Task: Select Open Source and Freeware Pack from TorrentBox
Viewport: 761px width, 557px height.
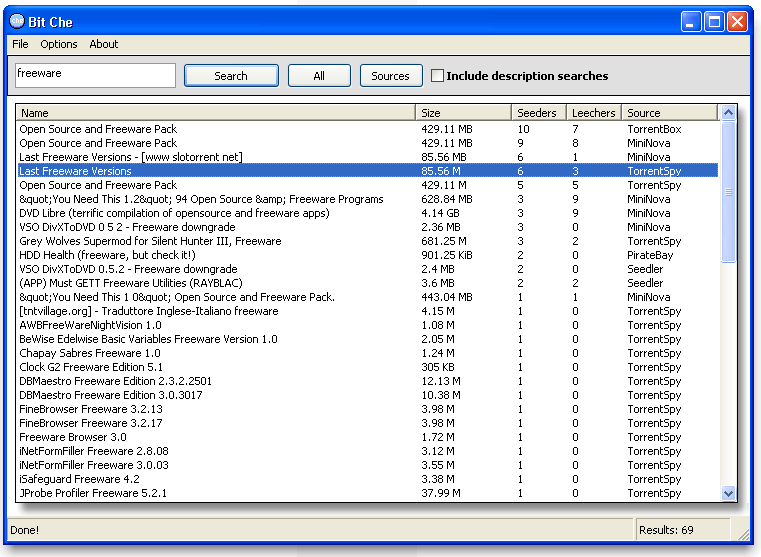Action: pyautogui.click(x=367, y=129)
